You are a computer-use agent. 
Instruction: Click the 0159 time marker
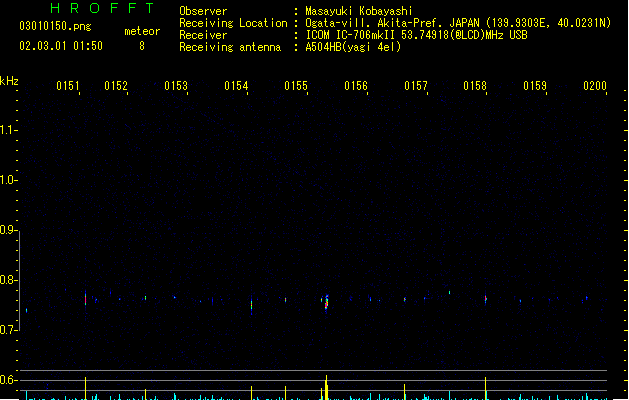[535, 86]
